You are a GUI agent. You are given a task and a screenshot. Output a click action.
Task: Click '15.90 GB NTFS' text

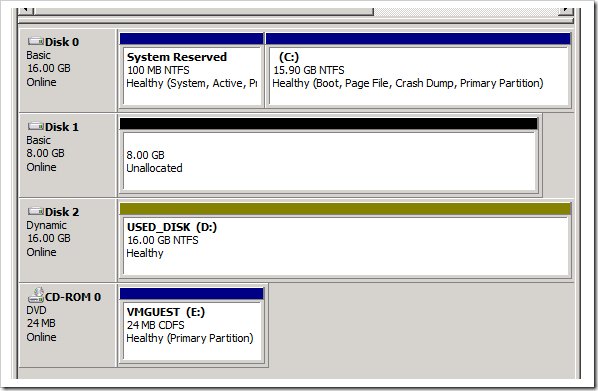309,70
